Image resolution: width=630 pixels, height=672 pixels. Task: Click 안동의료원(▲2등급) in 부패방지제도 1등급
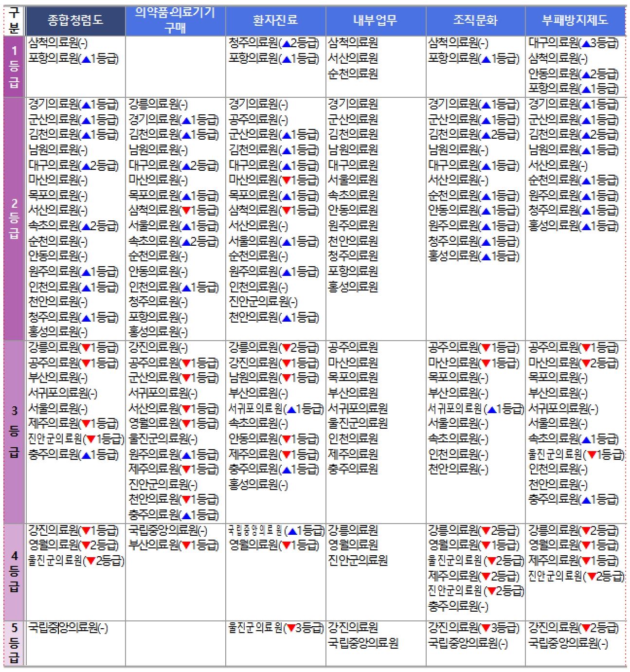(574, 73)
